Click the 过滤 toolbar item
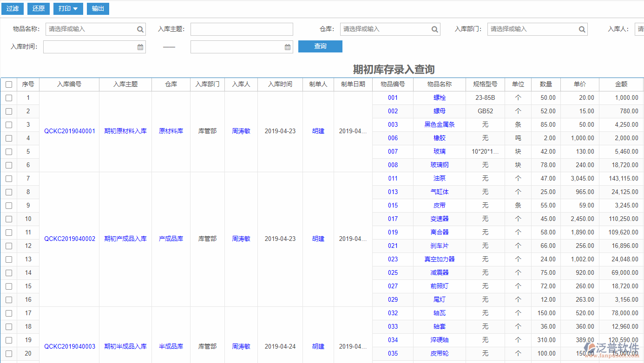Image resolution: width=644 pixels, height=363 pixels. [x=12, y=8]
